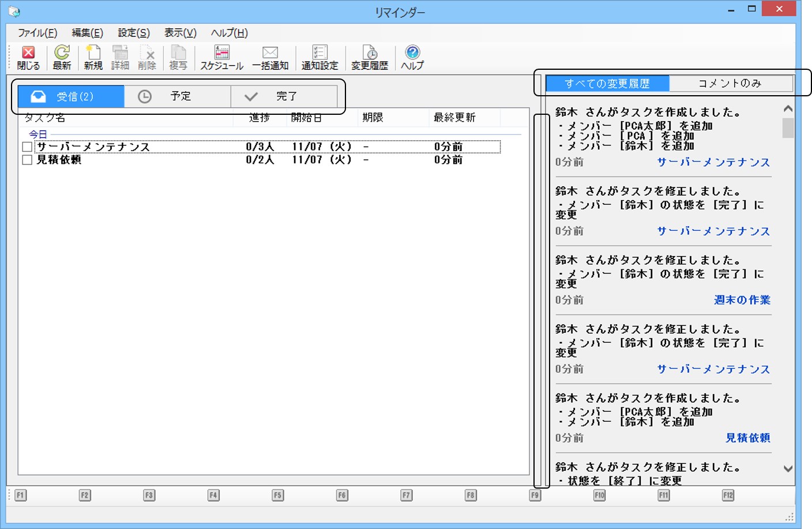The image size is (812, 529).
Task: Follow the 見積依頼 link in history panel
Action: coord(747,438)
